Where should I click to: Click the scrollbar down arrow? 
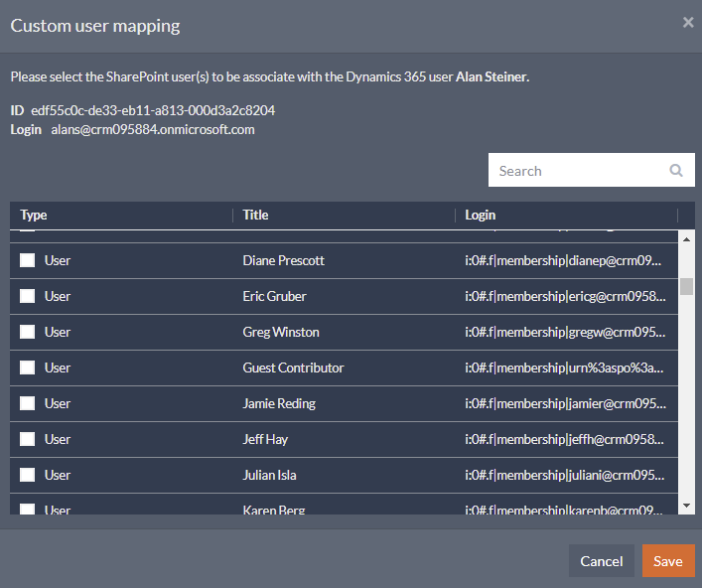(x=686, y=506)
